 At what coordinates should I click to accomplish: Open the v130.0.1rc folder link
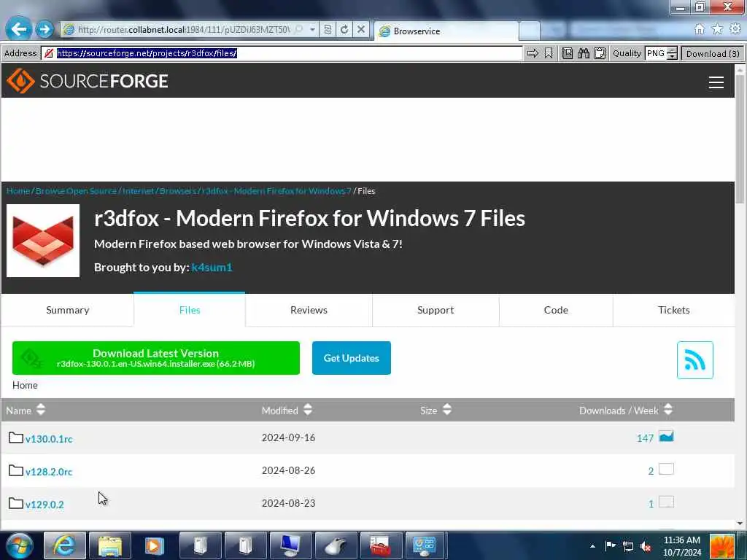coord(49,439)
